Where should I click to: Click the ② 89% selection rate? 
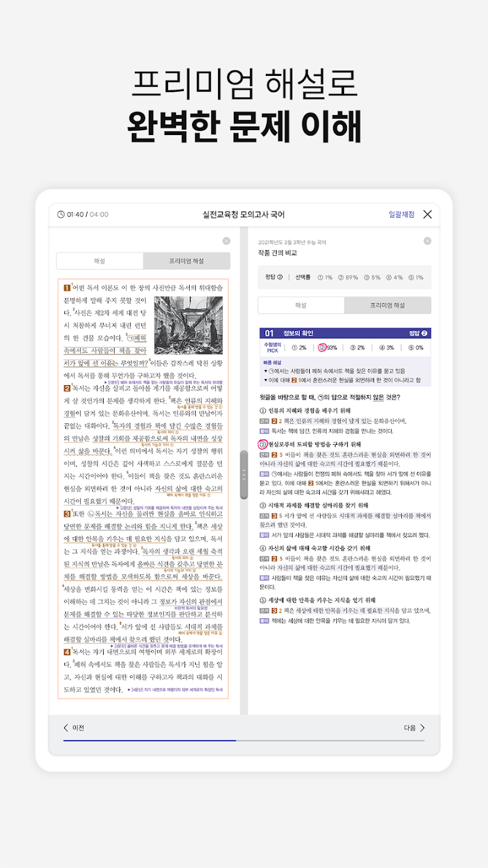pos(348,277)
